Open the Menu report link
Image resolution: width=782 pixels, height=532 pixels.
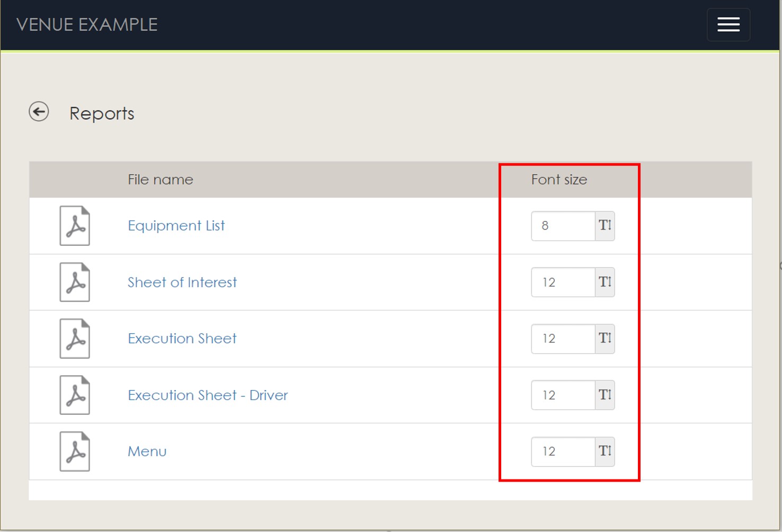(x=147, y=451)
